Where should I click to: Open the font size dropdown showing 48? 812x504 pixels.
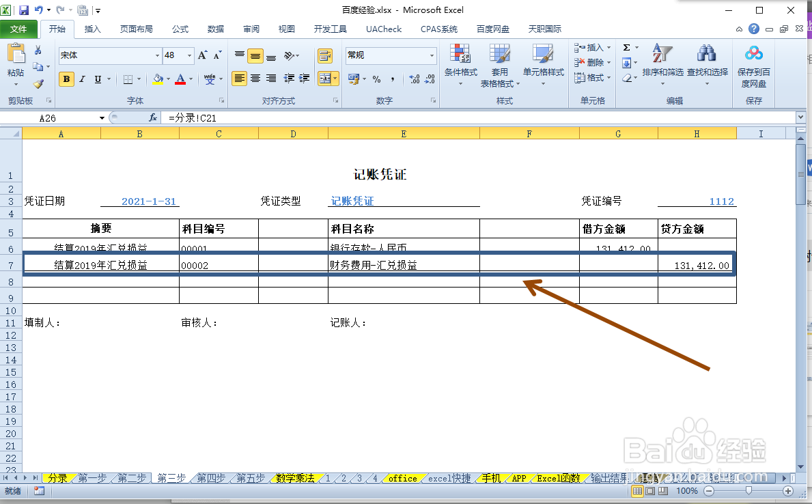point(179,54)
